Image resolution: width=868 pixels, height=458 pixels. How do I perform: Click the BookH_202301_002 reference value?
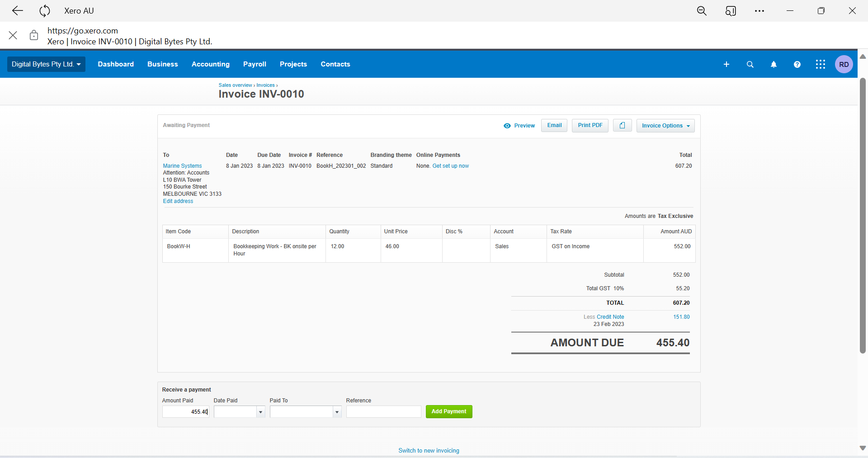[x=341, y=166]
